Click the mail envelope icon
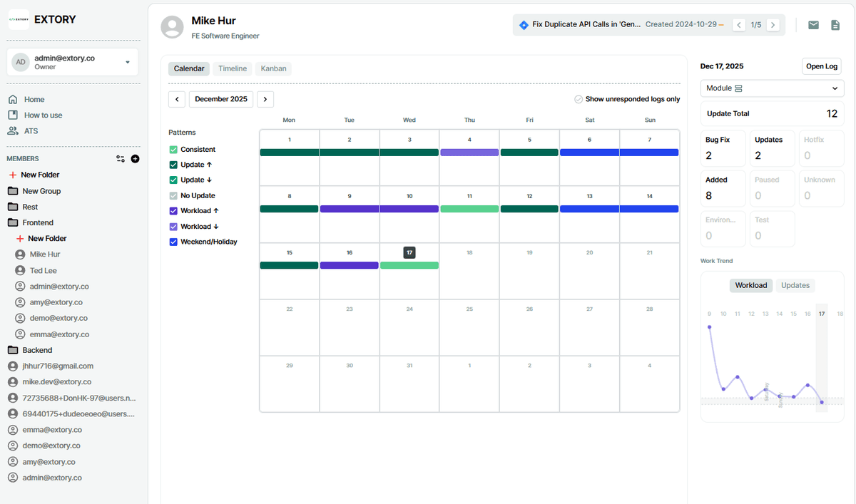856x504 pixels. (x=813, y=25)
